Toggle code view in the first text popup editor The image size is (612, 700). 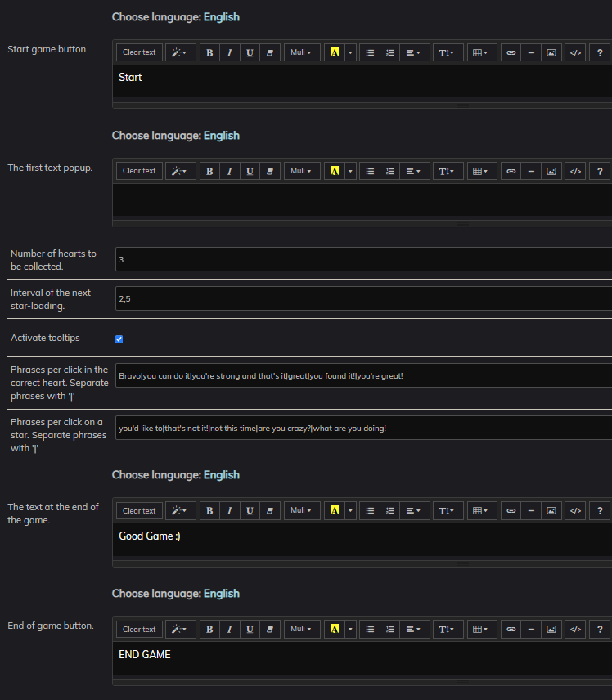coord(575,172)
